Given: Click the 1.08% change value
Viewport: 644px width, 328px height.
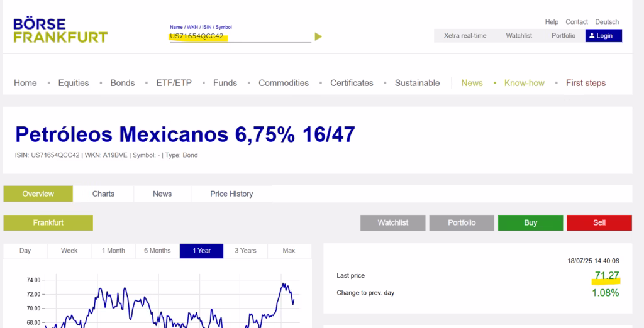Looking at the screenshot, I should click(x=606, y=293).
